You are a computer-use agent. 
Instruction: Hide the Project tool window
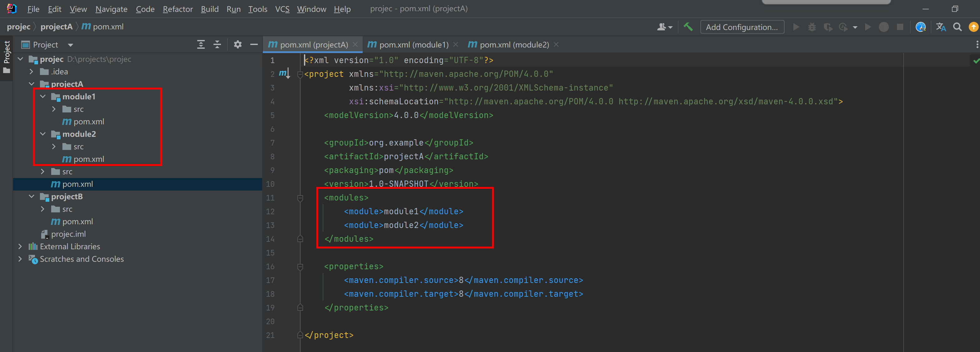[254, 45]
